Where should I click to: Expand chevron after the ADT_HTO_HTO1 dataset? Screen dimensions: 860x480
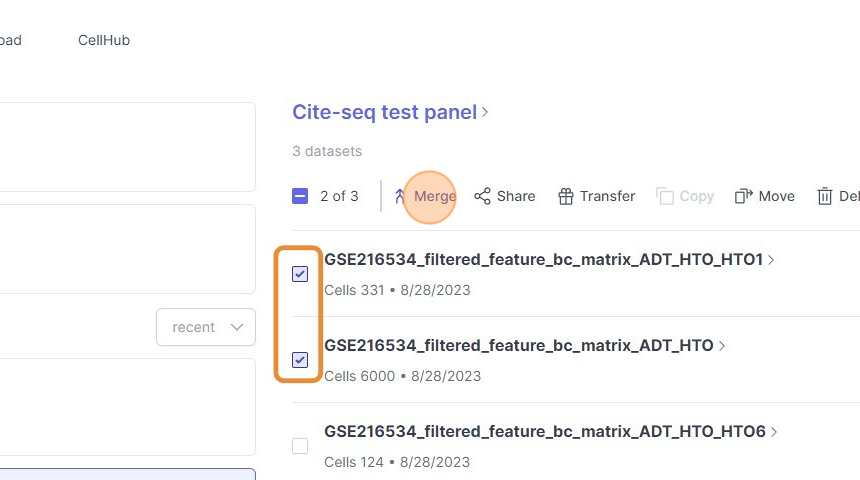pyautogui.click(x=771, y=260)
